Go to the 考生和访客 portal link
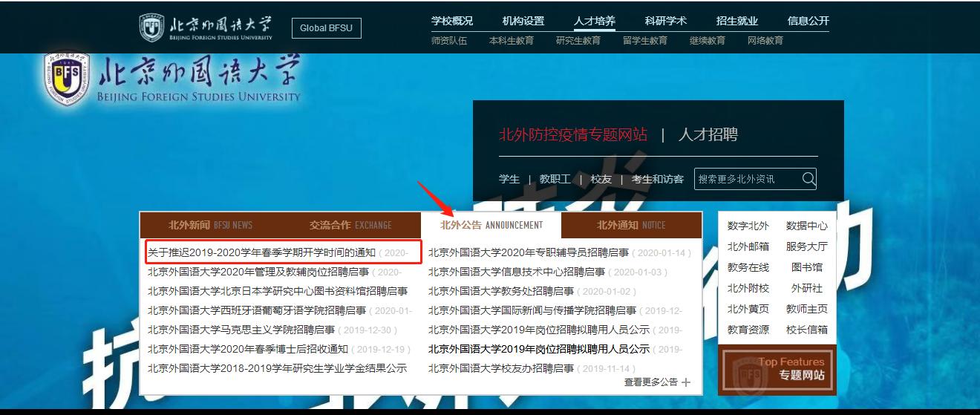 click(x=658, y=179)
